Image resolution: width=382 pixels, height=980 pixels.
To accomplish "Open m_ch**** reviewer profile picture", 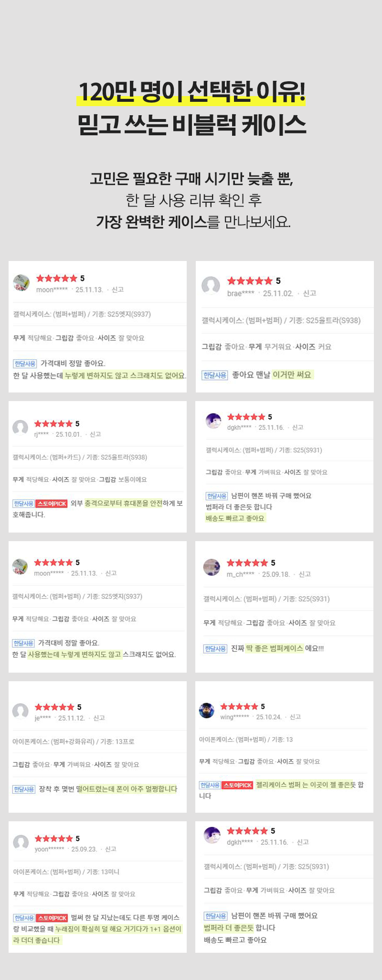I will [x=212, y=567].
